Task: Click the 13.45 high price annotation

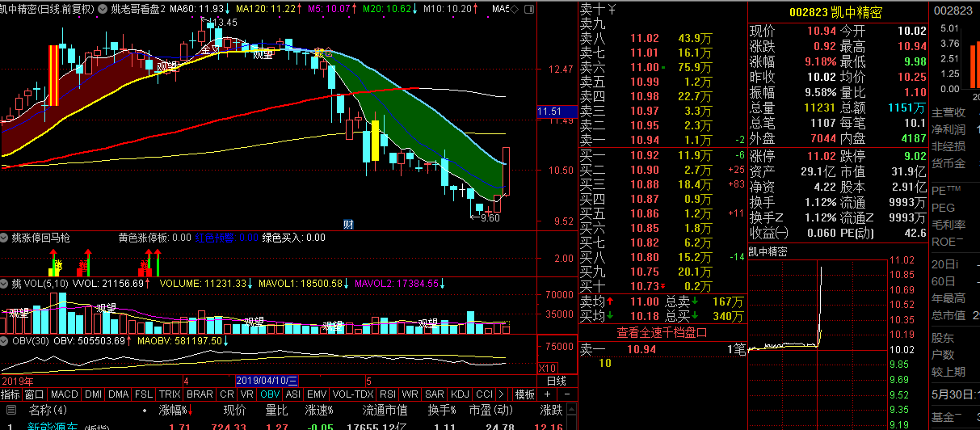Action: coord(224,22)
